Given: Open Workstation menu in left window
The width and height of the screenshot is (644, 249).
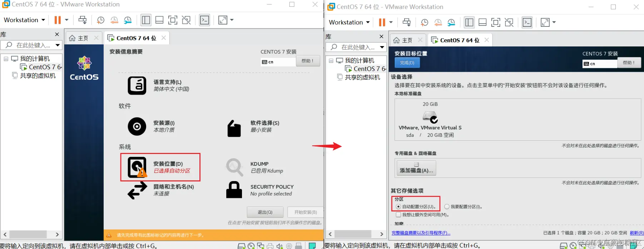Looking at the screenshot, I should click(x=24, y=20).
